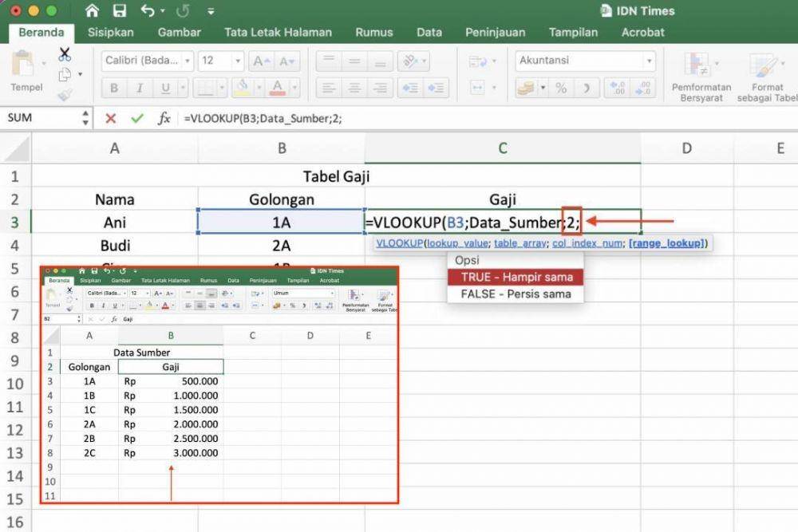
Task: Open Format sebagai Tabel gallery
Action: (x=767, y=77)
